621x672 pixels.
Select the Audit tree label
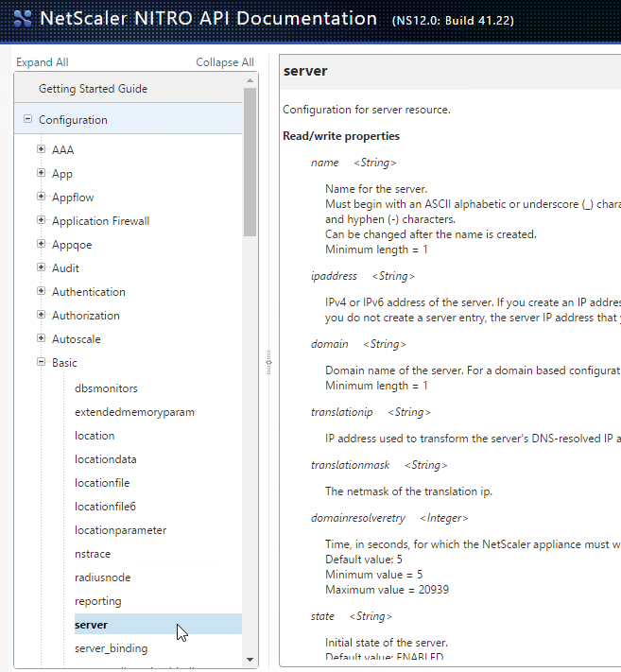click(x=65, y=268)
